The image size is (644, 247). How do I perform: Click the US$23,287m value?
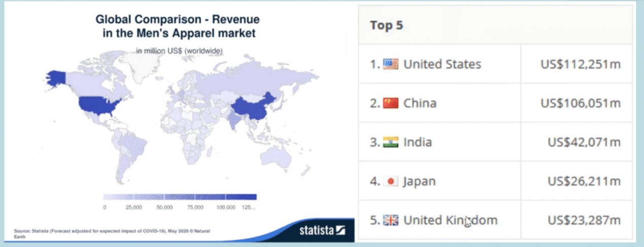click(x=584, y=220)
